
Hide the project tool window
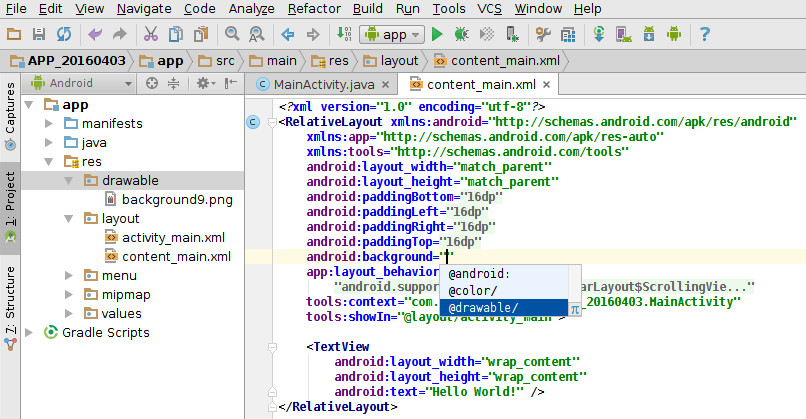pos(231,83)
